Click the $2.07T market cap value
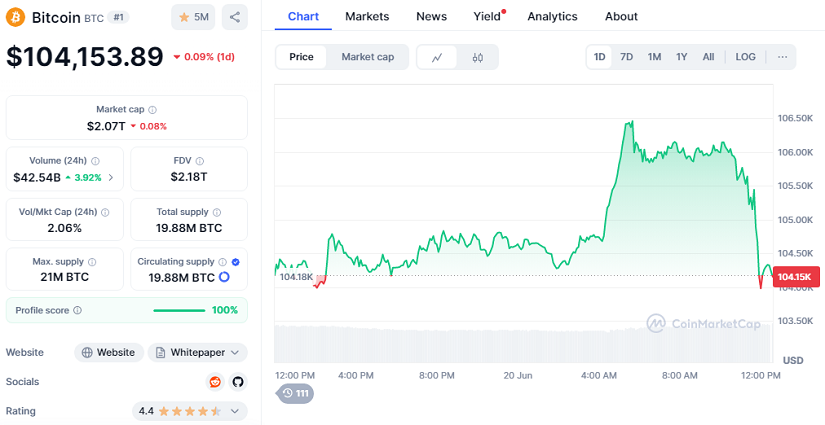 (x=106, y=126)
